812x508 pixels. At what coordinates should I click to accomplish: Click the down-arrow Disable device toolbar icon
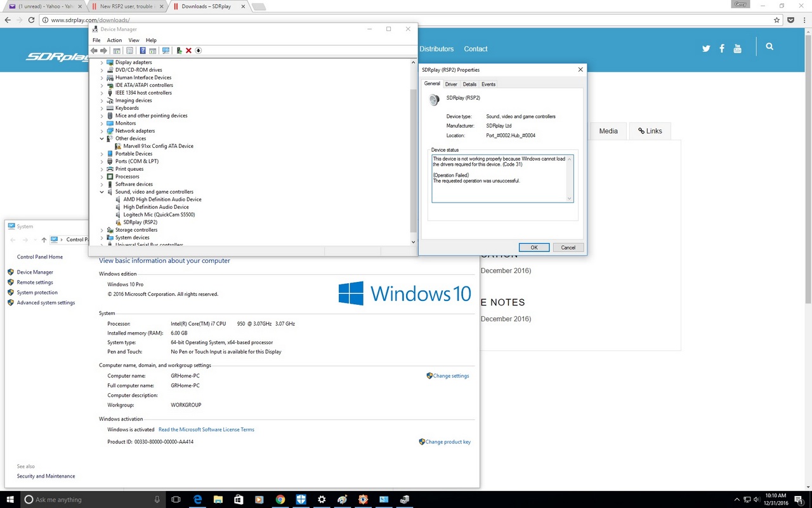coord(198,50)
